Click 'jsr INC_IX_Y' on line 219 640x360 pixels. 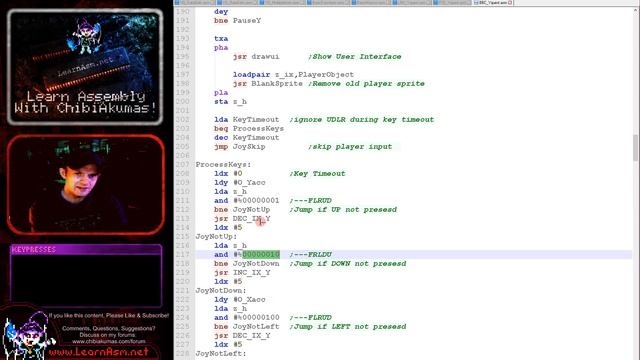(x=242, y=273)
